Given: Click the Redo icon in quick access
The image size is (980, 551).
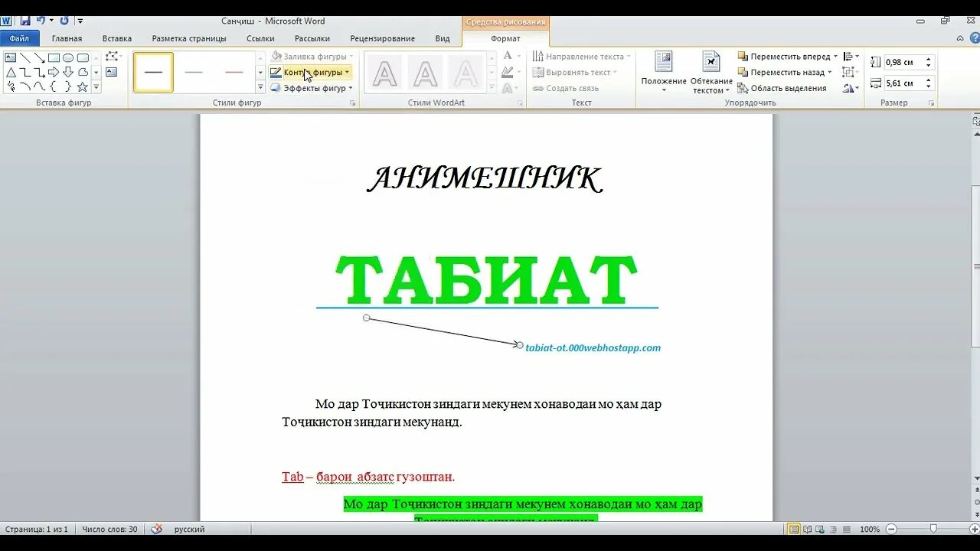Looking at the screenshot, I should [64, 21].
